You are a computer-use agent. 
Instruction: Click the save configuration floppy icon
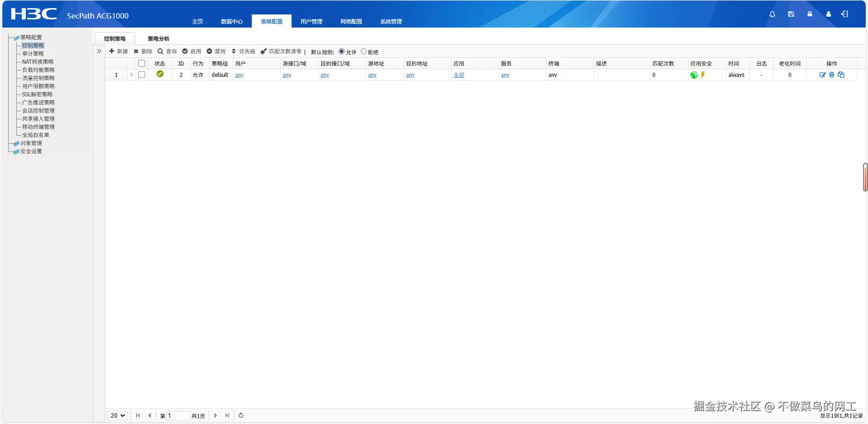[x=791, y=14]
